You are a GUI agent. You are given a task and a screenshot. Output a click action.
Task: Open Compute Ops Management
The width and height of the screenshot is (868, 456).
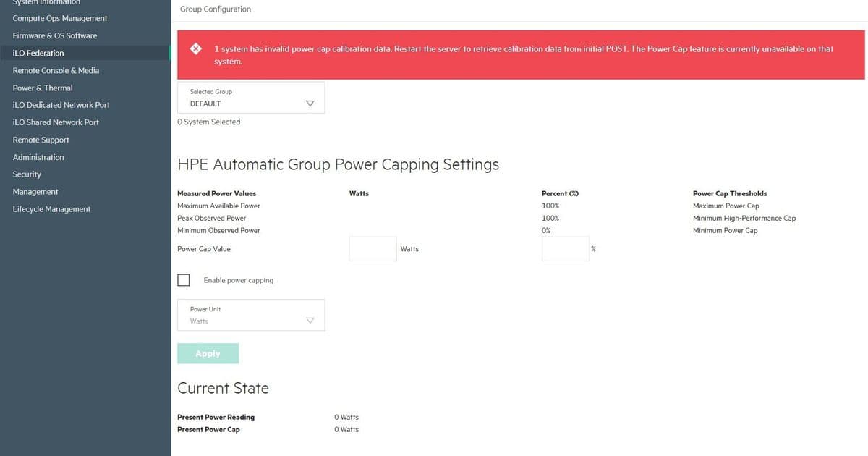point(59,17)
